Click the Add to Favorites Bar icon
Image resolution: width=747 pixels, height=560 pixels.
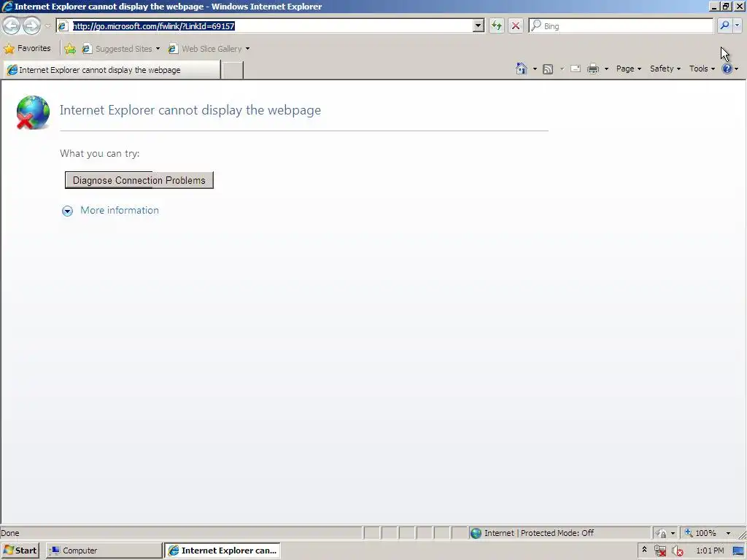point(70,49)
